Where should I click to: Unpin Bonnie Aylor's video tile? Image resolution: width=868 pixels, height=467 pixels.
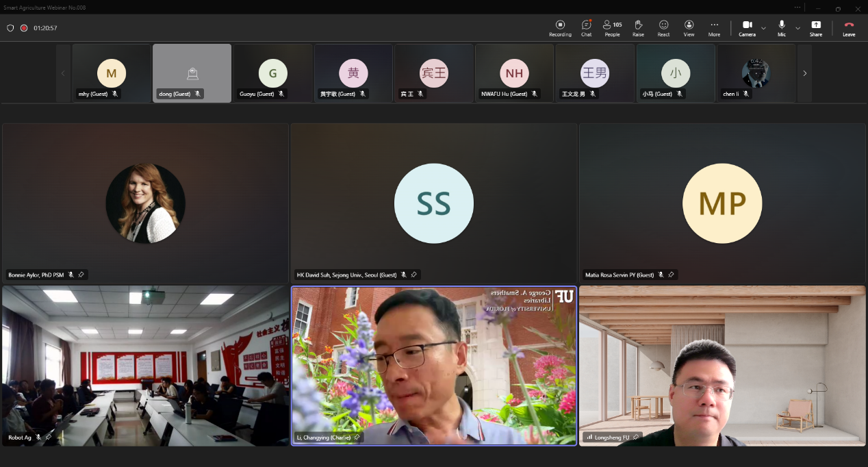[81, 275]
